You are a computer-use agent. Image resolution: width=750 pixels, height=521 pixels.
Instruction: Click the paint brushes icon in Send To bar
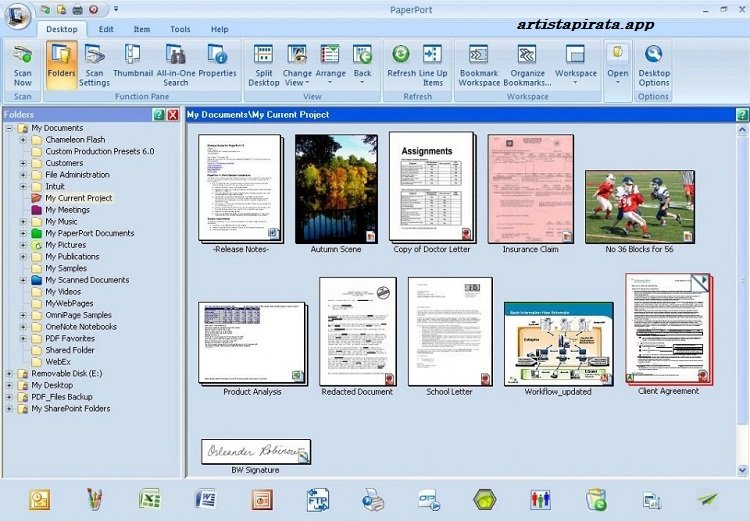click(95, 499)
